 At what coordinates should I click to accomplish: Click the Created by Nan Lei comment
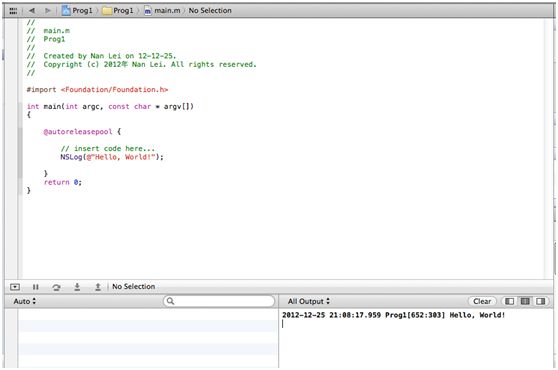tap(101, 56)
